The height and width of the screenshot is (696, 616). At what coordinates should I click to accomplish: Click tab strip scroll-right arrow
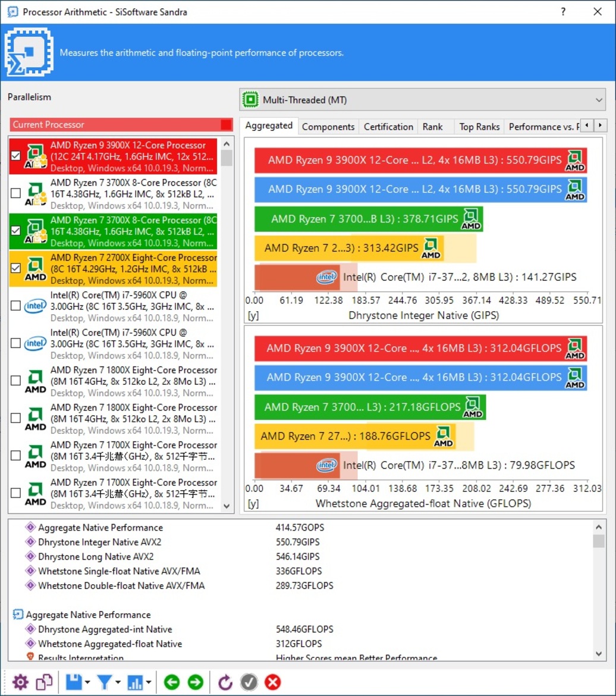coord(600,126)
